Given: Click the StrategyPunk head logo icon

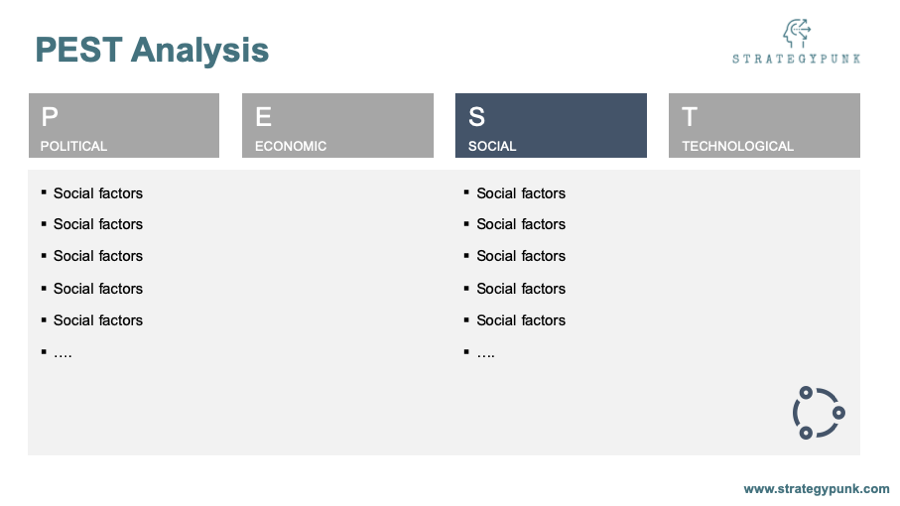Looking at the screenshot, I should pyautogui.click(x=797, y=33).
